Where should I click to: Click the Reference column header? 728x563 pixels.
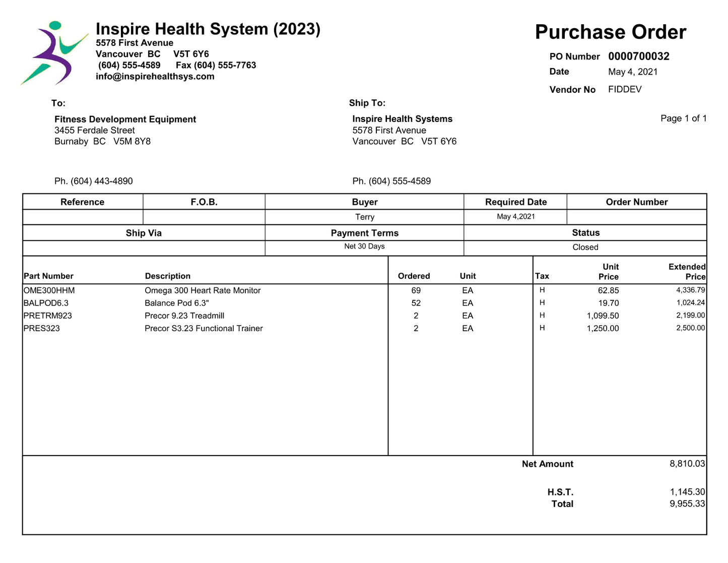point(83,202)
